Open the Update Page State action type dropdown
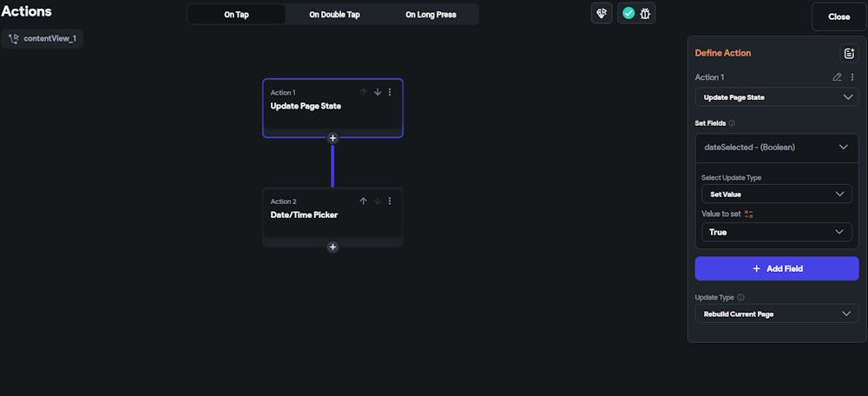Screen dimensions: 868x396 (777, 97)
